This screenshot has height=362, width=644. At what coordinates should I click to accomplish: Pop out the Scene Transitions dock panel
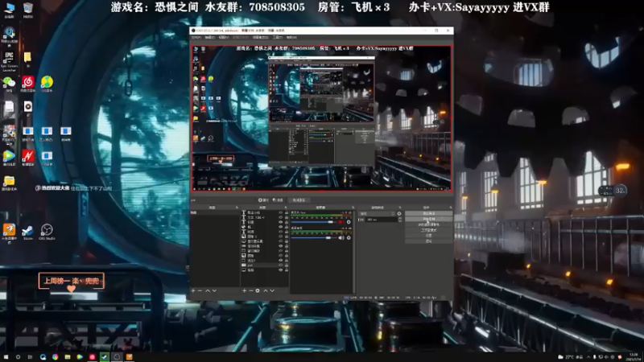400,208
